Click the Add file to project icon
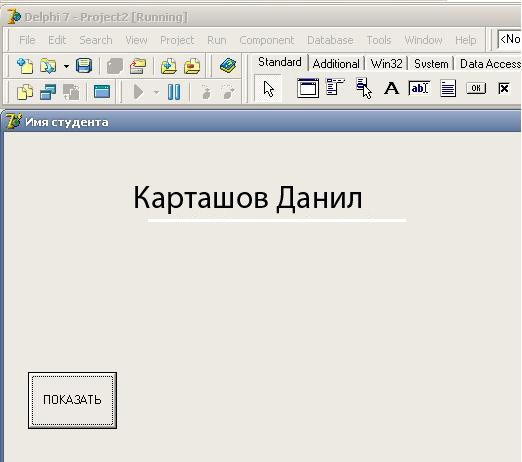522x462 pixels. click(169, 66)
